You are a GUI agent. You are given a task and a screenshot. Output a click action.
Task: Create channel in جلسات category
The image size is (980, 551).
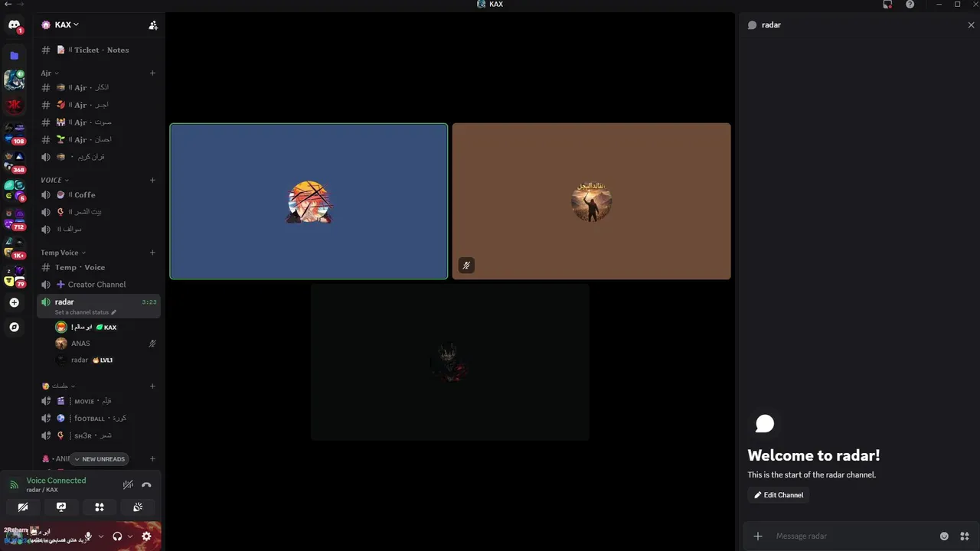pos(152,386)
